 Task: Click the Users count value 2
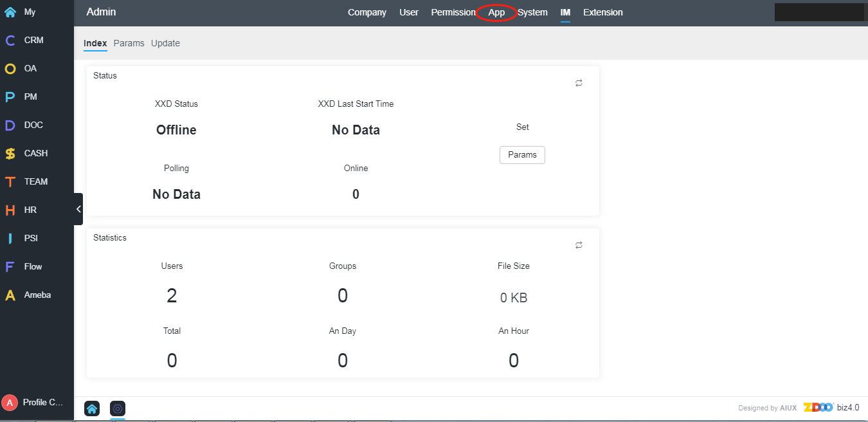tap(172, 296)
